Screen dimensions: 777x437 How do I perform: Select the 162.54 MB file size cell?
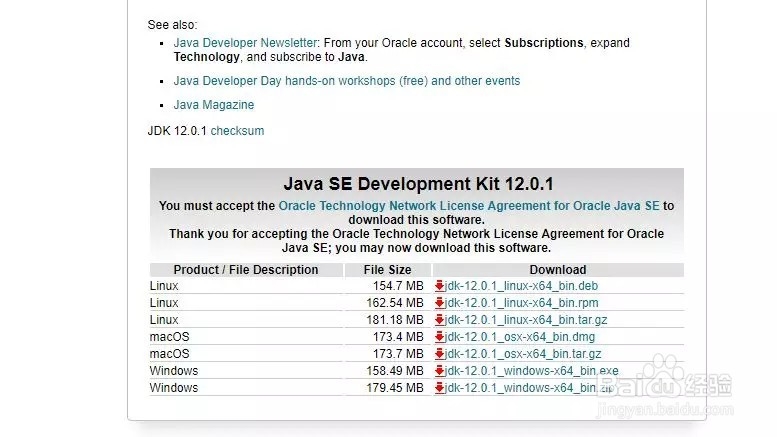click(x=395, y=303)
